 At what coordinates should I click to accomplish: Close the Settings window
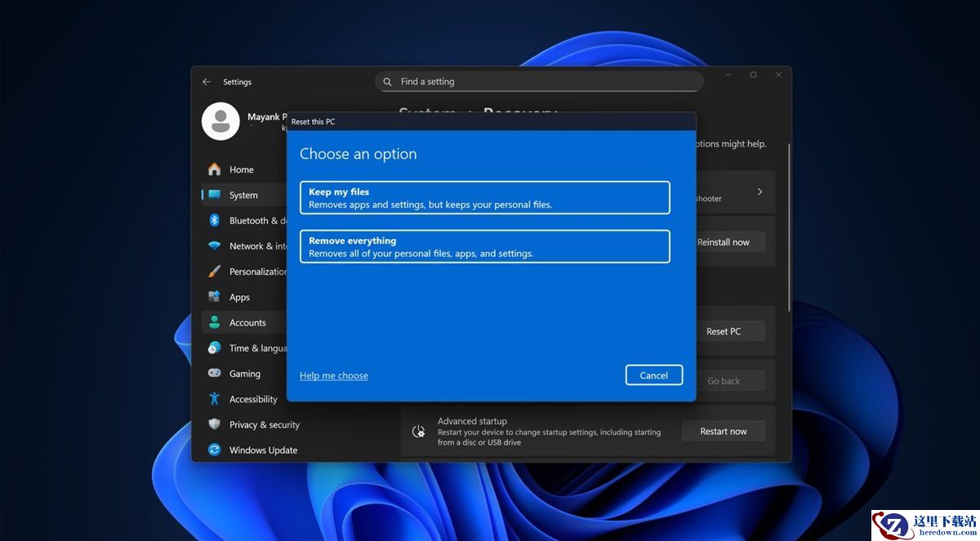coord(778,75)
